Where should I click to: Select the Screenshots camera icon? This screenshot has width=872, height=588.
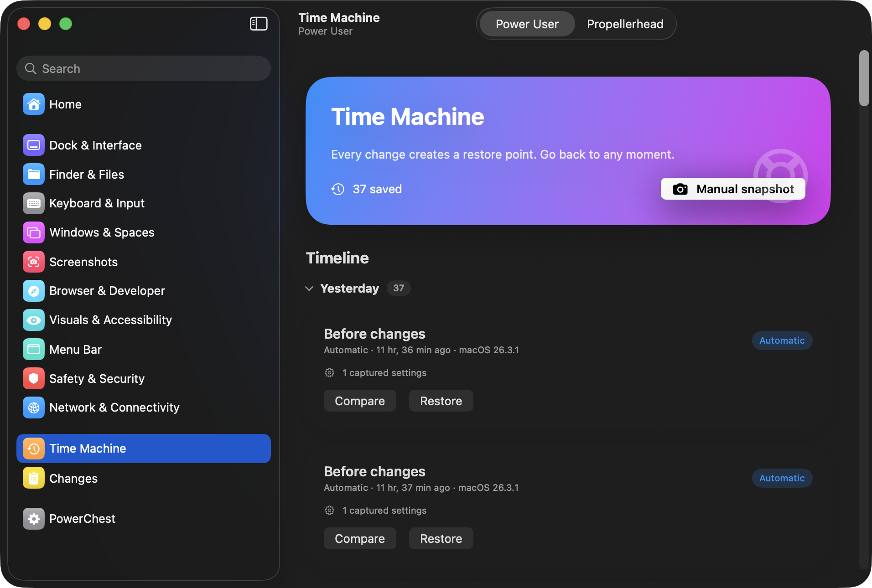pos(34,262)
